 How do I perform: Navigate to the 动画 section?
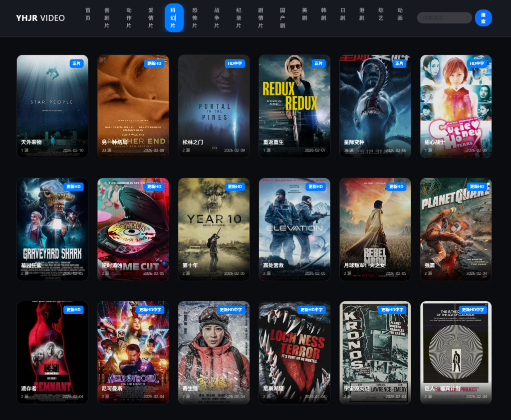point(400,14)
